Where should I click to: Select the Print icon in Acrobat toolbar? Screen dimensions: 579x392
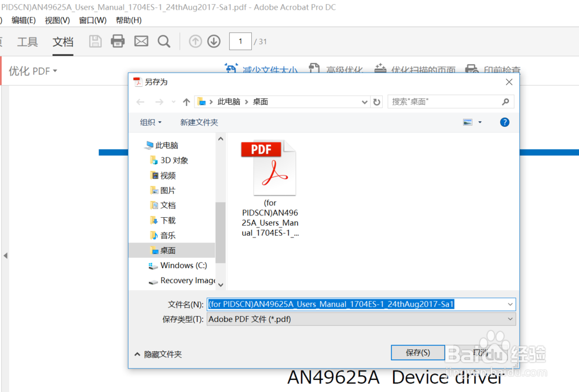[118, 41]
